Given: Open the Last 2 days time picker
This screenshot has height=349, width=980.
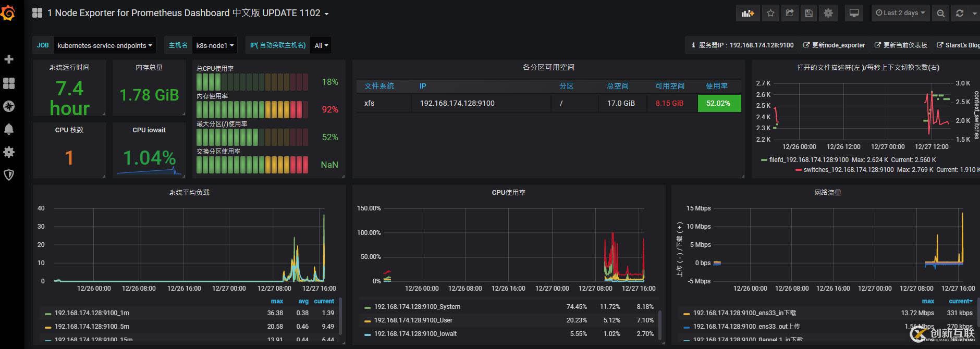Looking at the screenshot, I should 900,13.
